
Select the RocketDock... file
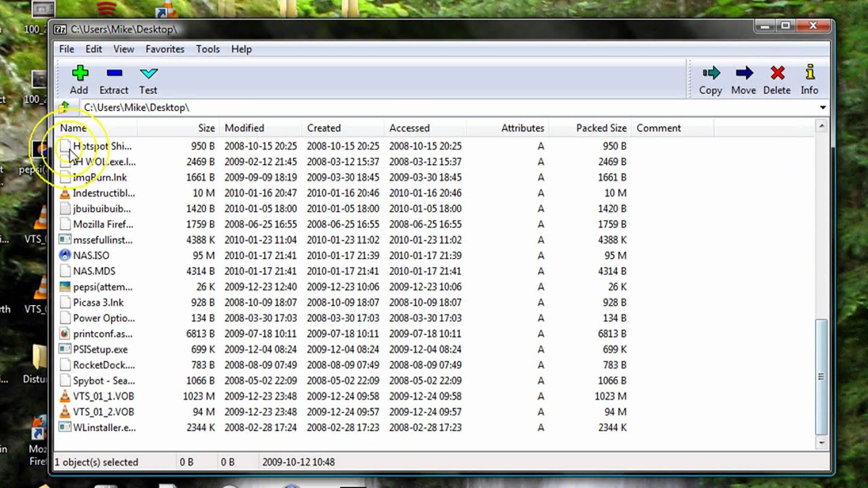104,365
